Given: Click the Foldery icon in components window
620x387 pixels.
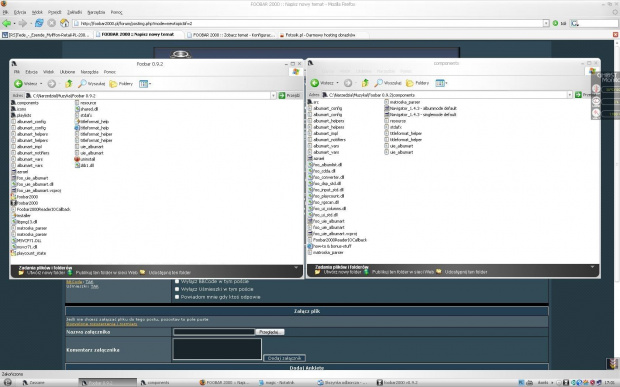Looking at the screenshot, I should pyautogui.click(x=410, y=83).
